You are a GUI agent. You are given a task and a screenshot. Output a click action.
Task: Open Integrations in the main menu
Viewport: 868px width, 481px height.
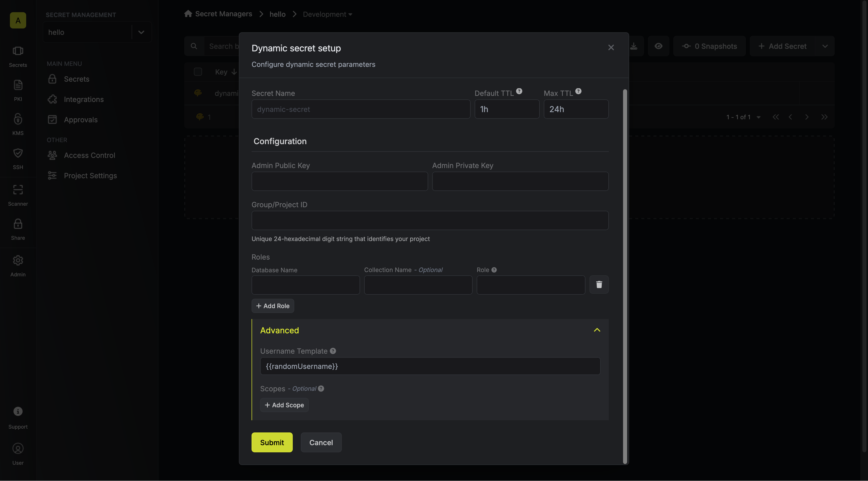point(84,99)
